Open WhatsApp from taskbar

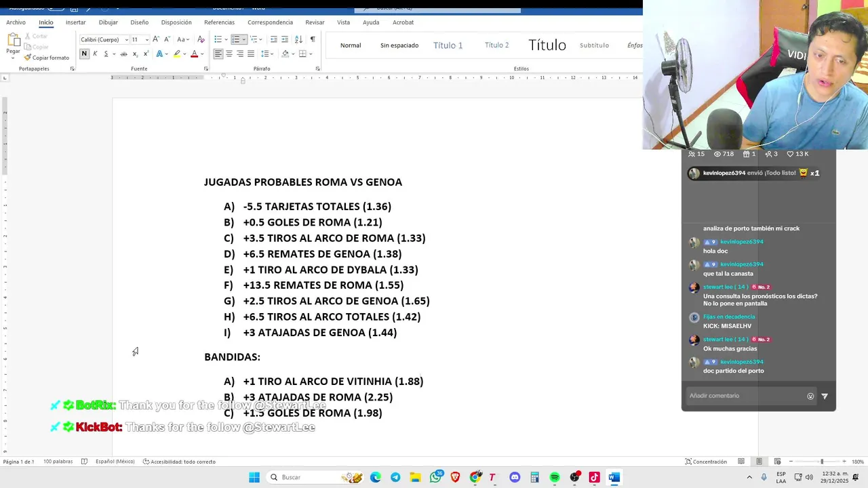[x=435, y=477]
